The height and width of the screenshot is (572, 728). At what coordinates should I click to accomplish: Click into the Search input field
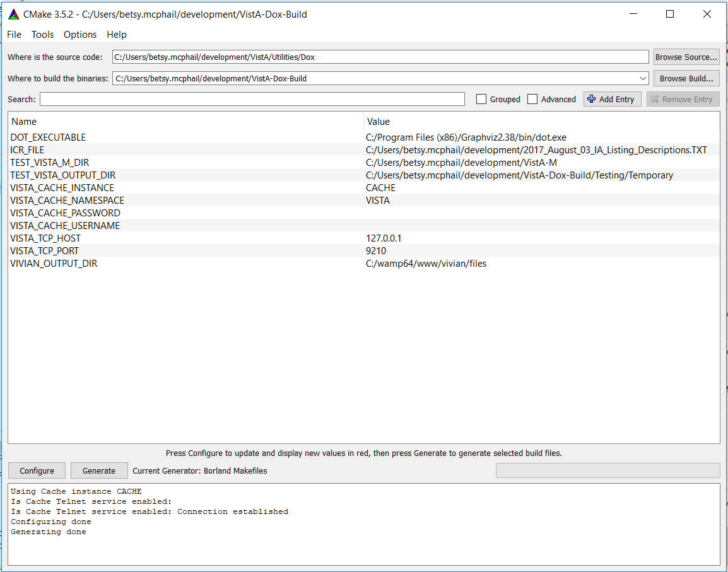point(252,99)
